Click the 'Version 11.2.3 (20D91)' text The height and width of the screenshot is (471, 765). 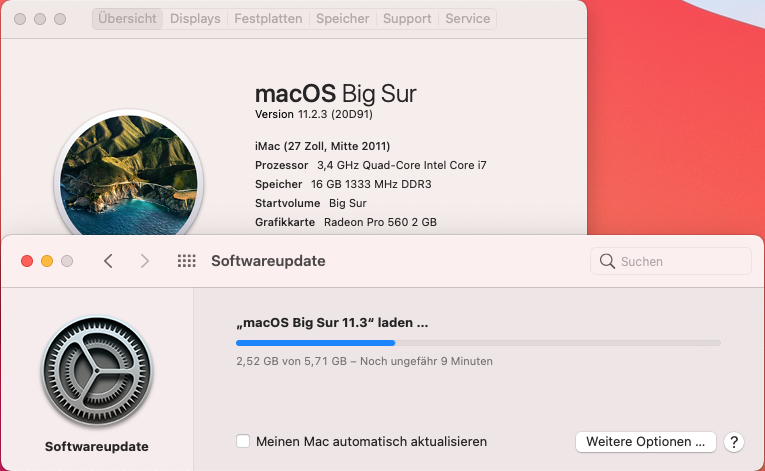[314, 114]
